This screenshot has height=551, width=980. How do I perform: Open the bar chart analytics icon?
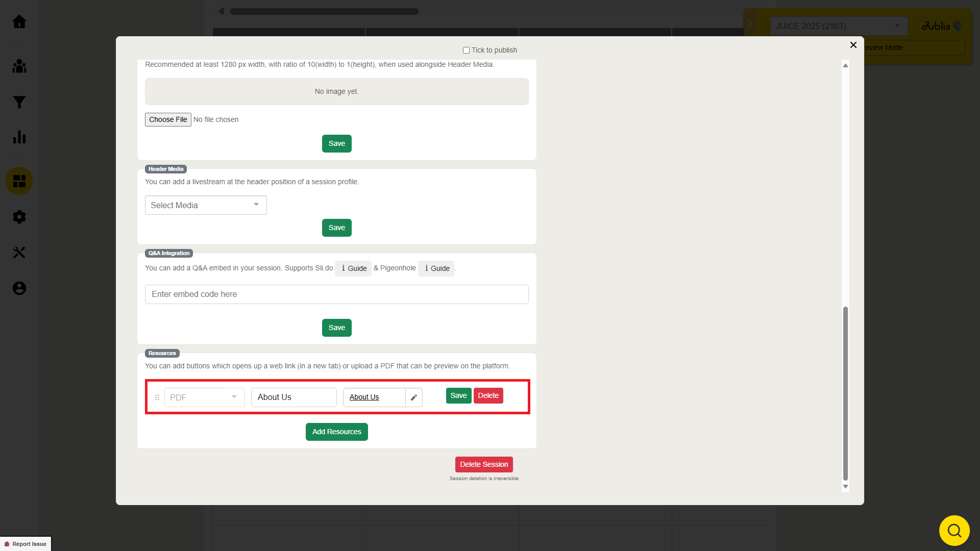tap(19, 137)
